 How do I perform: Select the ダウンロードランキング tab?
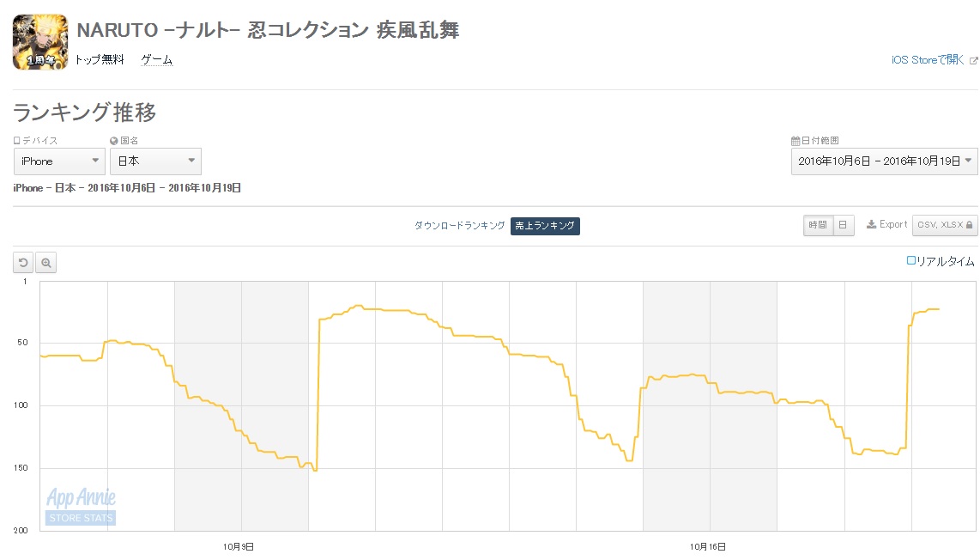[x=459, y=225]
